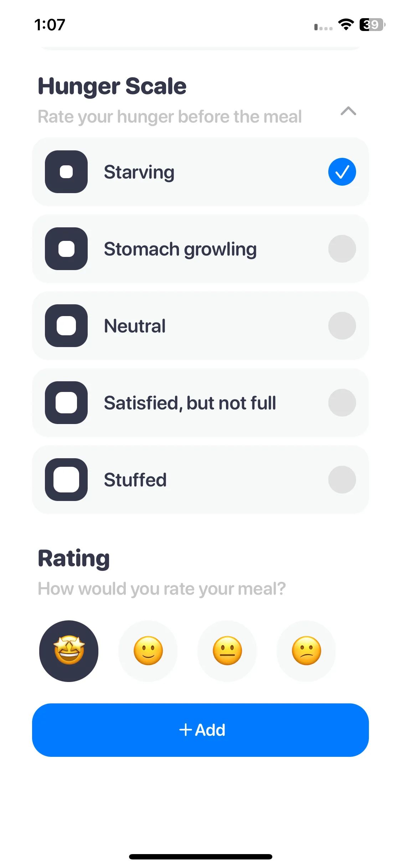The image size is (401, 868).
Task: Tap the Satisfied level square icon
Action: click(66, 403)
